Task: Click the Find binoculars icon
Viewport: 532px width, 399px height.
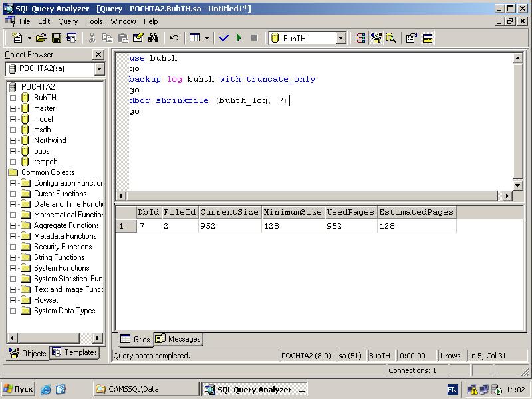Action: coord(153,38)
